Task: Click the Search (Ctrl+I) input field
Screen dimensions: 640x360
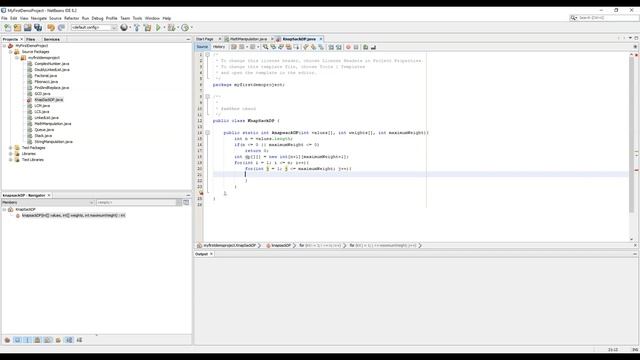Action: [x=604, y=18]
